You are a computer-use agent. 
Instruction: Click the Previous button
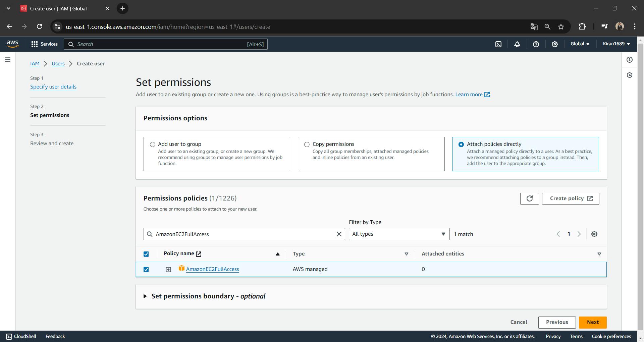(x=557, y=322)
